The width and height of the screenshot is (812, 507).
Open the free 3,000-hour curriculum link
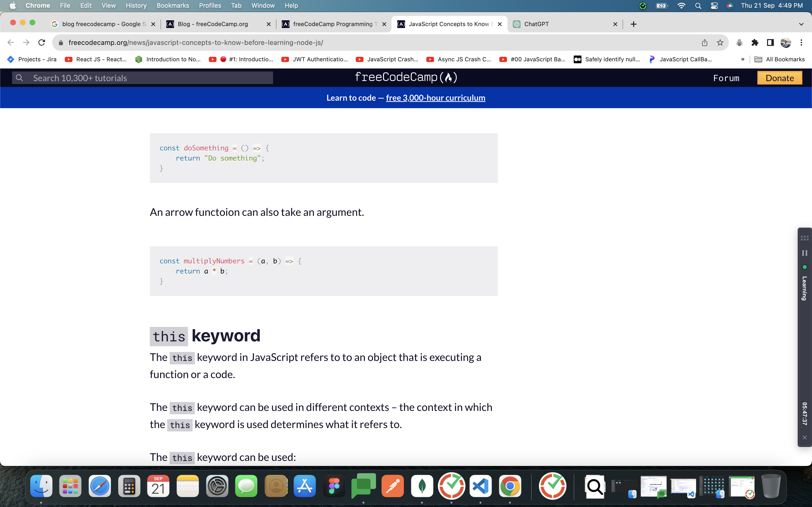coord(435,98)
